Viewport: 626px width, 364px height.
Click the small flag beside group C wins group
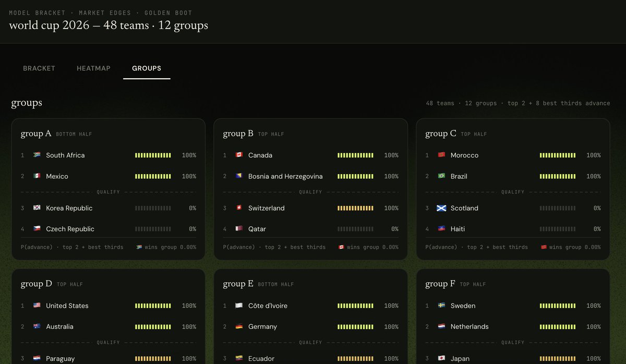point(544,247)
